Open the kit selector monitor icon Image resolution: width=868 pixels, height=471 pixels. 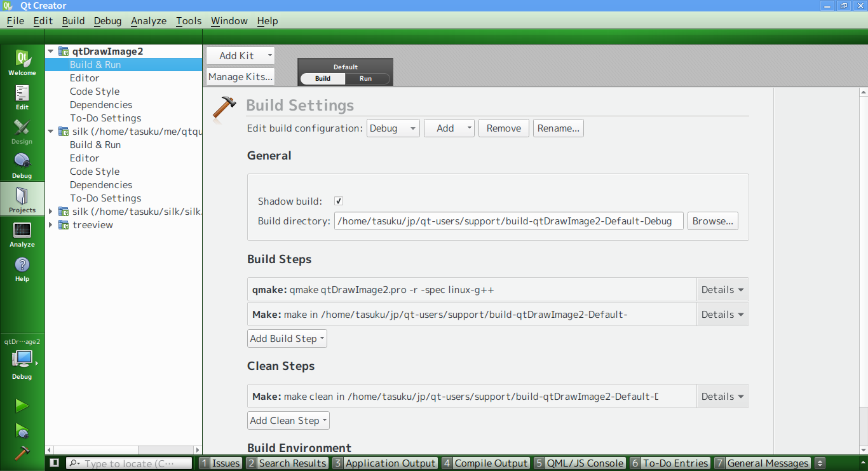(22, 359)
